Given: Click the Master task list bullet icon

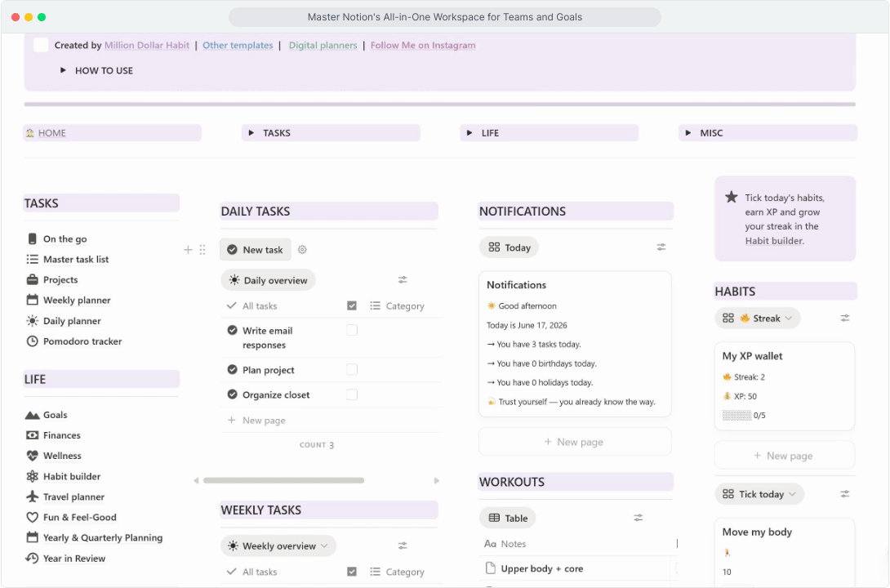Looking at the screenshot, I should coord(33,260).
